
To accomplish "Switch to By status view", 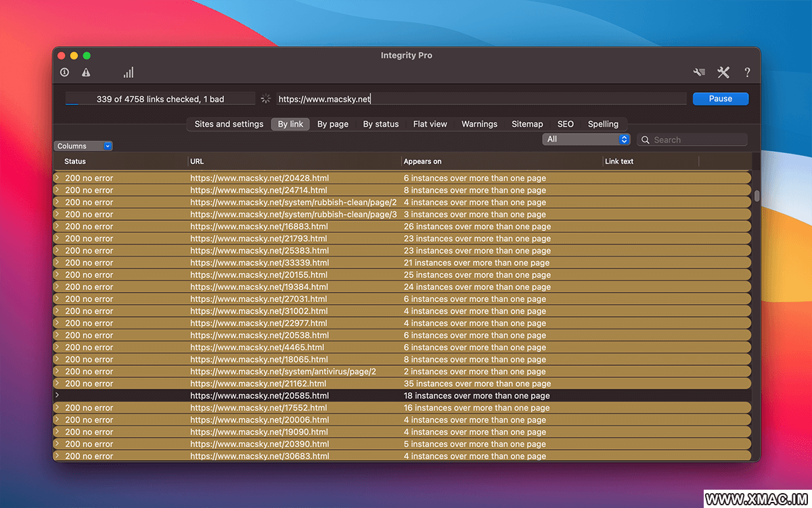I will (x=381, y=124).
